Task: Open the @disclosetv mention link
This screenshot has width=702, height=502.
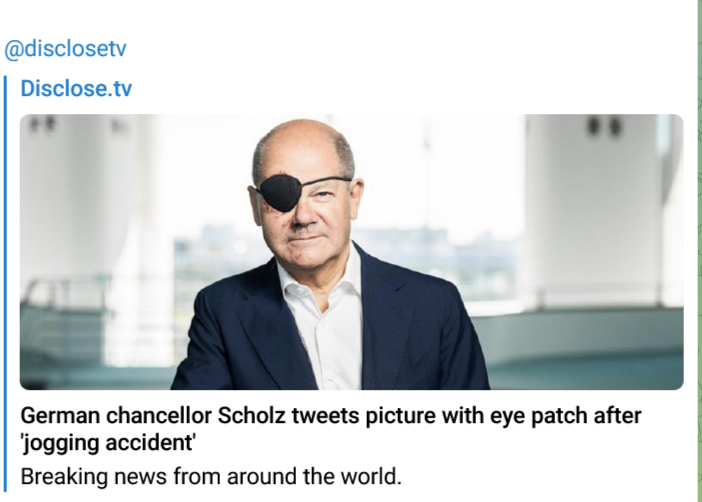Action: pyautogui.click(x=66, y=49)
